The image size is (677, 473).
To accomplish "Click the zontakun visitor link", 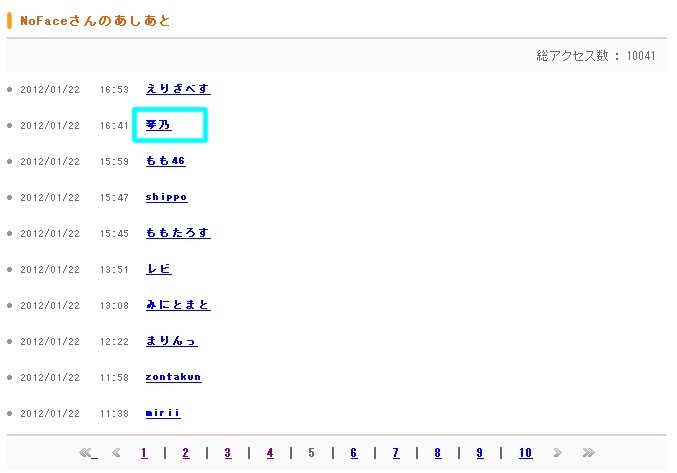I will tap(173, 377).
